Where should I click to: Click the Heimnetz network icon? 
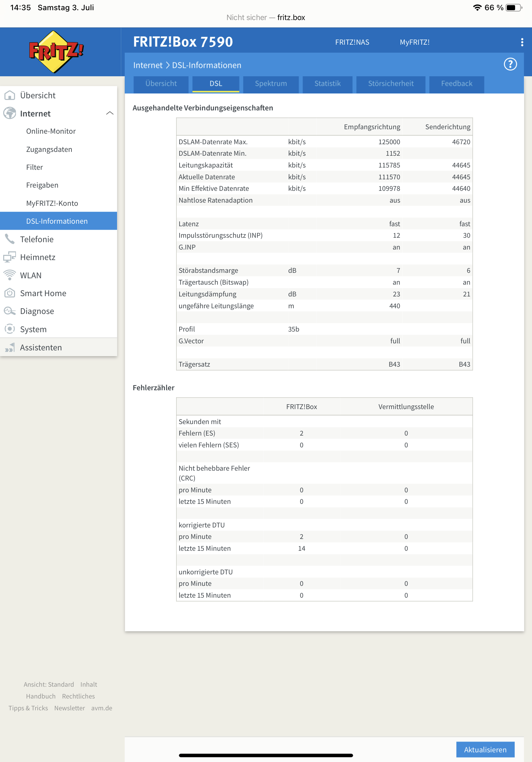click(10, 257)
